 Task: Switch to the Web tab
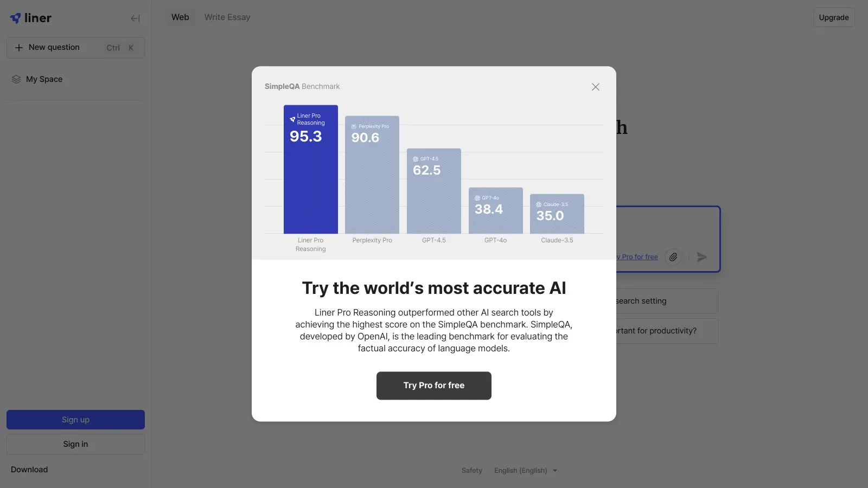180,17
